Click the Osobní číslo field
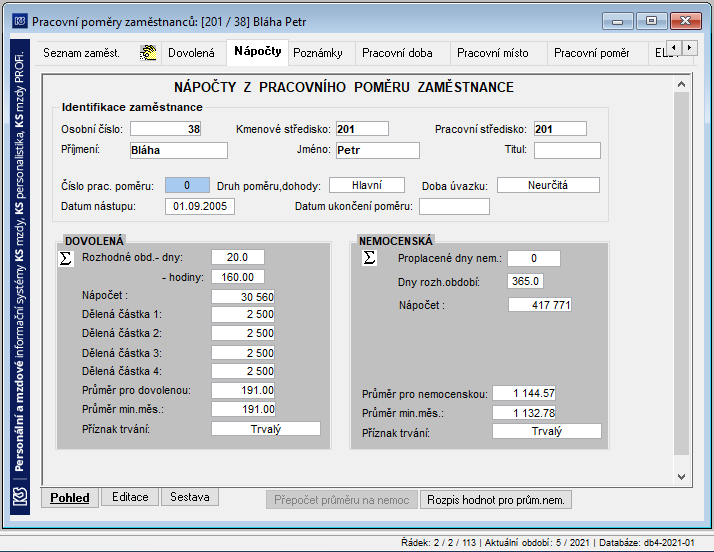The image size is (714, 552). [x=165, y=129]
